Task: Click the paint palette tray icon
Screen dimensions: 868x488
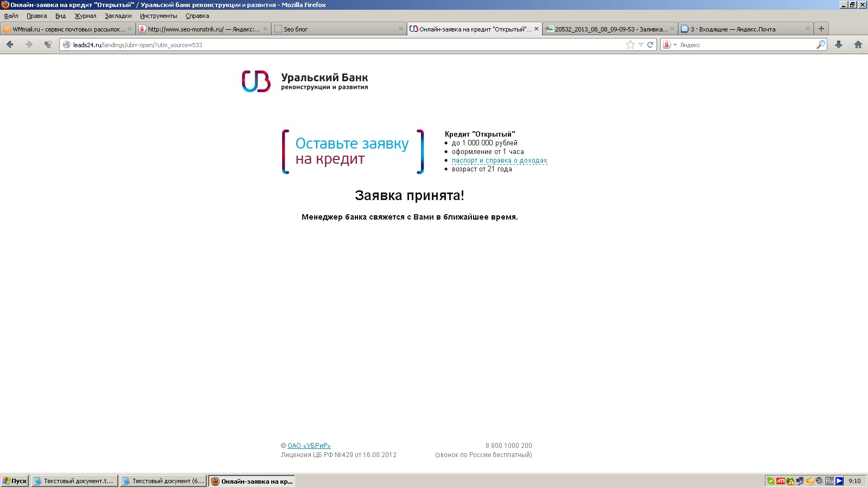Action: coord(809,481)
